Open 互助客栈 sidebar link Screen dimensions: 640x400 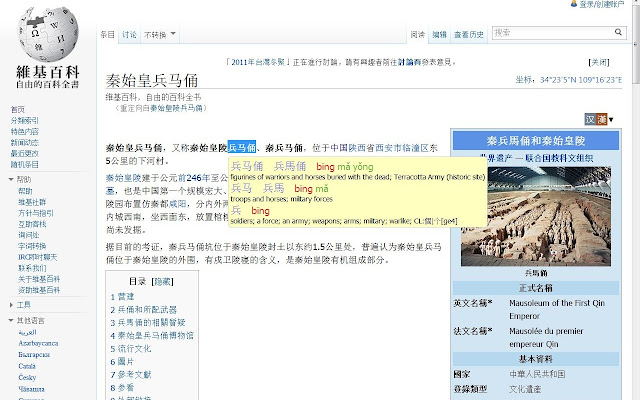tap(32, 224)
